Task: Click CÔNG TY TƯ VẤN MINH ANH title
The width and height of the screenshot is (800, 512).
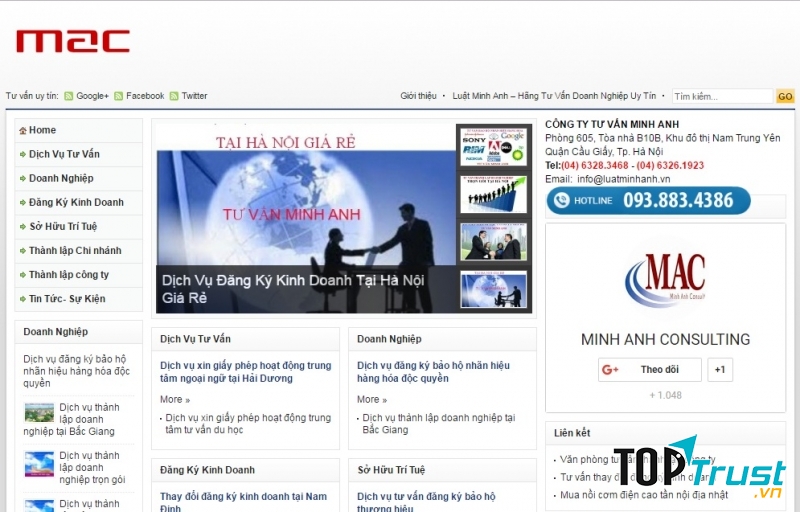Action: point(612,124)
